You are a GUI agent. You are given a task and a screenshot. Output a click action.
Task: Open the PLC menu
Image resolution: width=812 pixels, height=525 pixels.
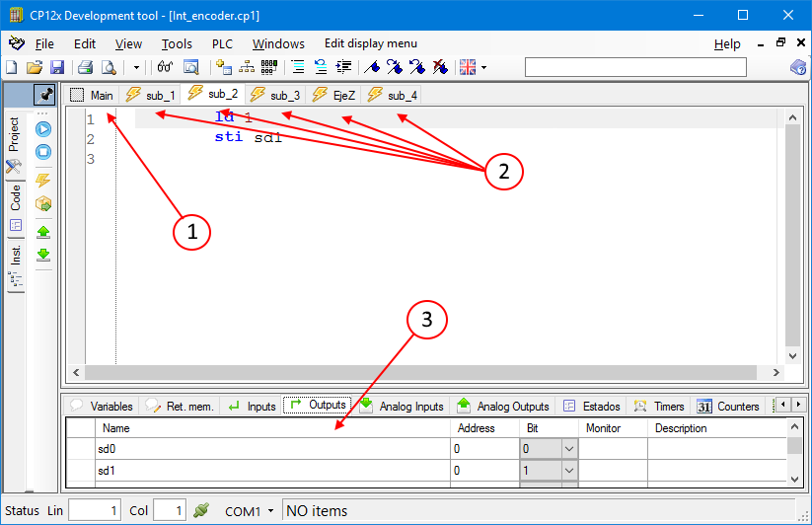coord(222,44)
